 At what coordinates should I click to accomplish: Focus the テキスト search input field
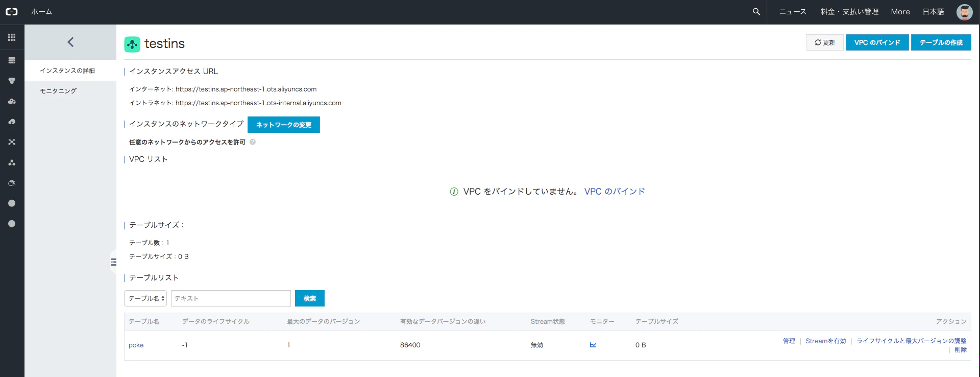(x=231, y=298)
